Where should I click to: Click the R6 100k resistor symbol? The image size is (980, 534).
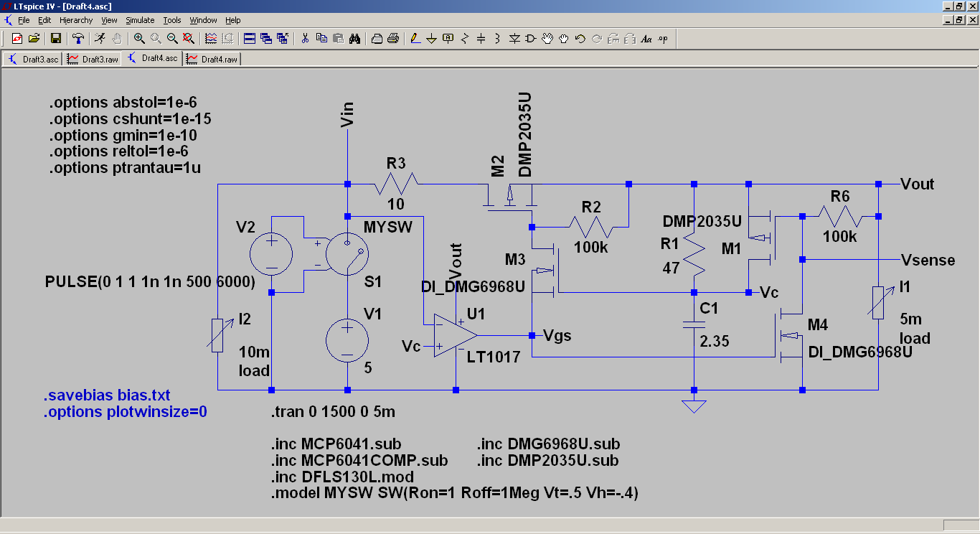pos(840,215)
